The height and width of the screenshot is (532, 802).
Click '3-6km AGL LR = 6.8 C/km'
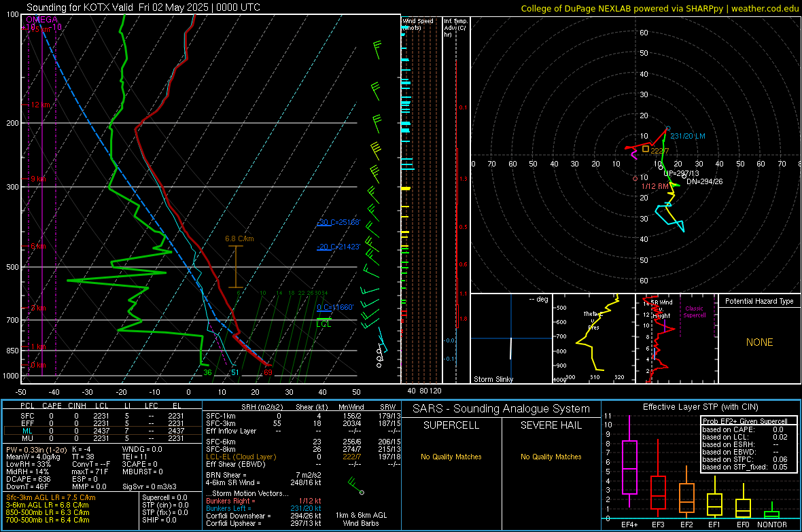47,506
